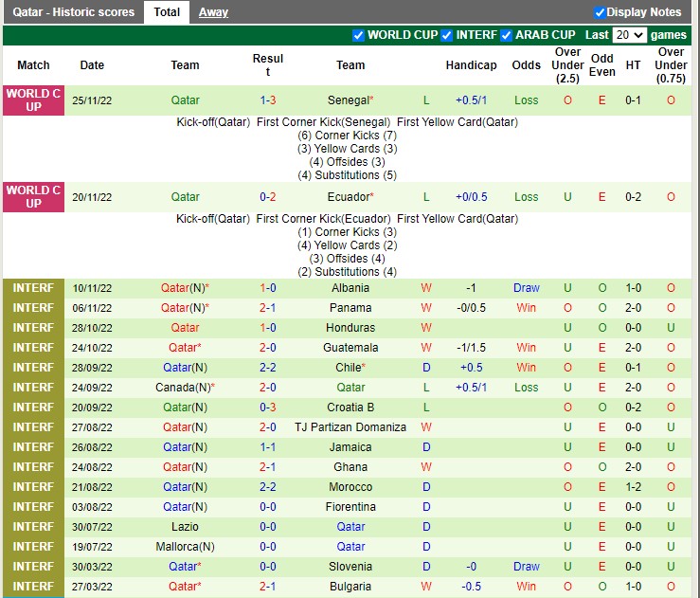Click Qatar away team in Mallorca row

(x=350, y=547)
